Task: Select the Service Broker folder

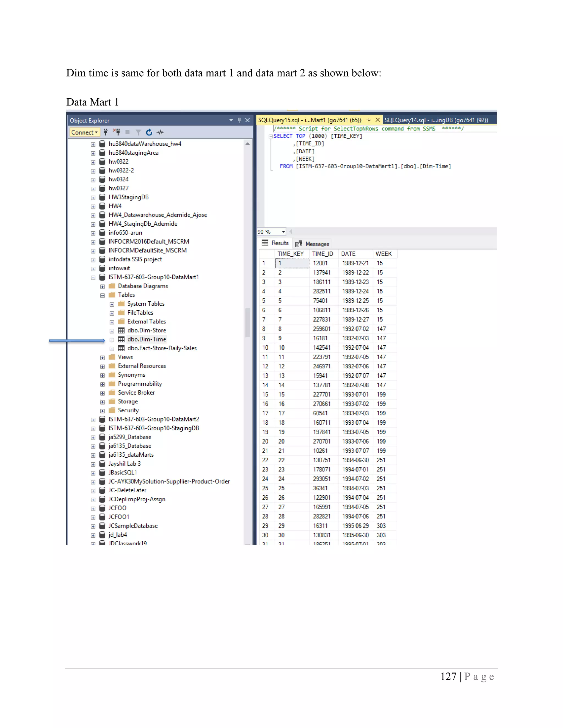Action: coord(136,393)
